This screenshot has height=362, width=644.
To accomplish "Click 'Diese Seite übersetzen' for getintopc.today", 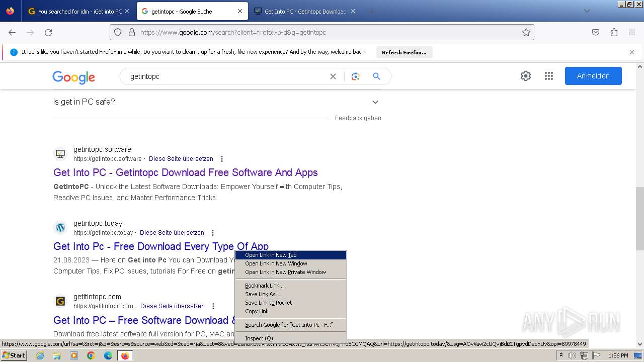I will tap(172, 233).
